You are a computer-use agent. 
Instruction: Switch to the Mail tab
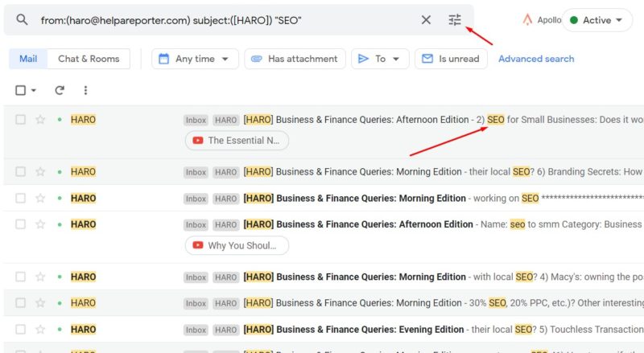click(28, 59)
